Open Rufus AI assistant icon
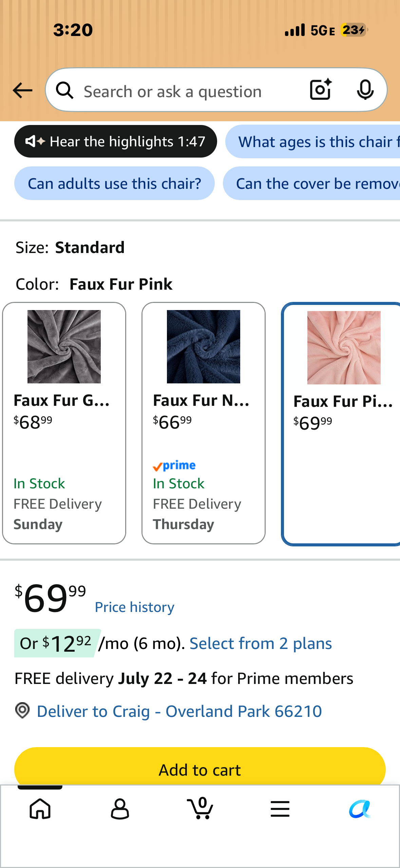Viewport: 400px width, 868px height. [360, 809]
